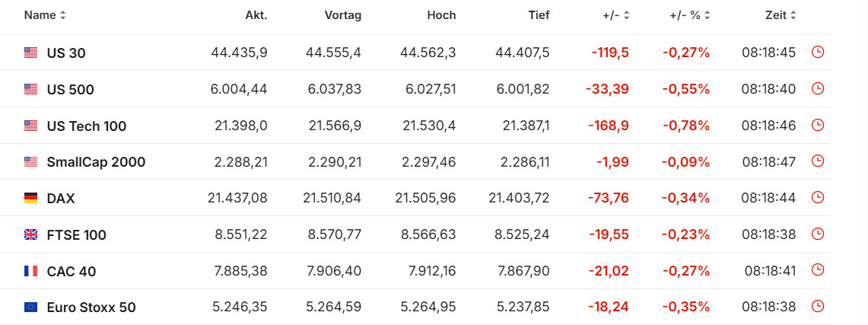Screen dimensions: 868x325
Task: Click the French flag next to CAC 40
Action: [30, 271]
